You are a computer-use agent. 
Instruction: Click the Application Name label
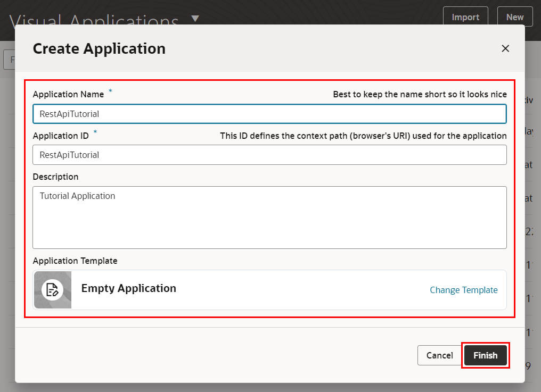[68, 94]
